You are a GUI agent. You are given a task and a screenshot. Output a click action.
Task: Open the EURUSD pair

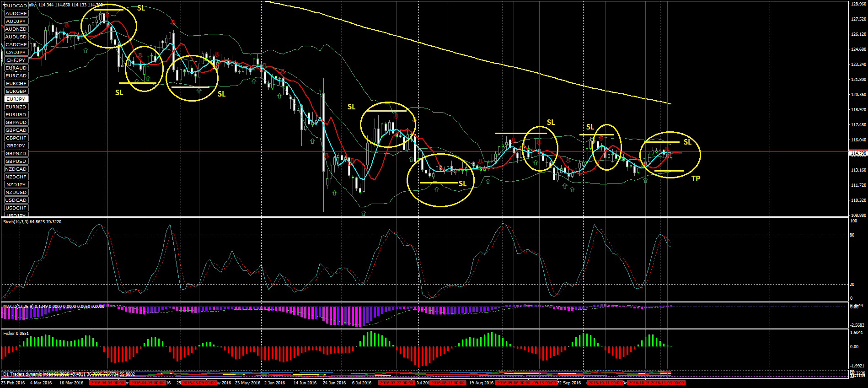tap(16, 114)
